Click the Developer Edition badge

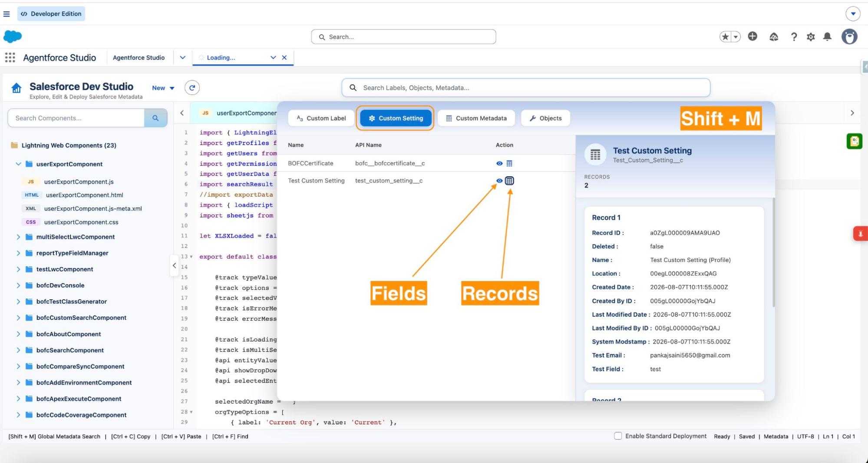point(51,14)
